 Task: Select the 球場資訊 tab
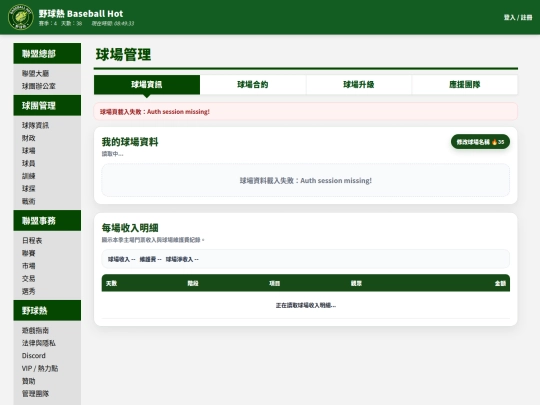pyautogui.click(x=147, y=84)
